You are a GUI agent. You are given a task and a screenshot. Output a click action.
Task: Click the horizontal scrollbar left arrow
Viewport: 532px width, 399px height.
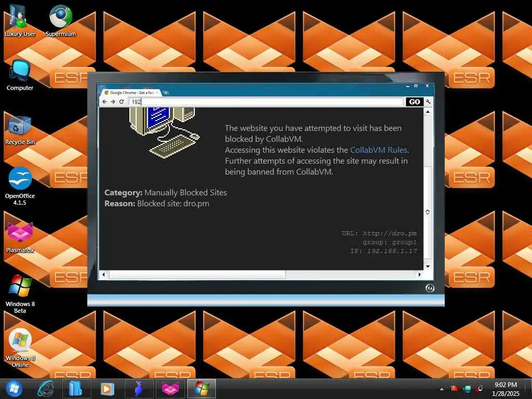coord(103,274)
